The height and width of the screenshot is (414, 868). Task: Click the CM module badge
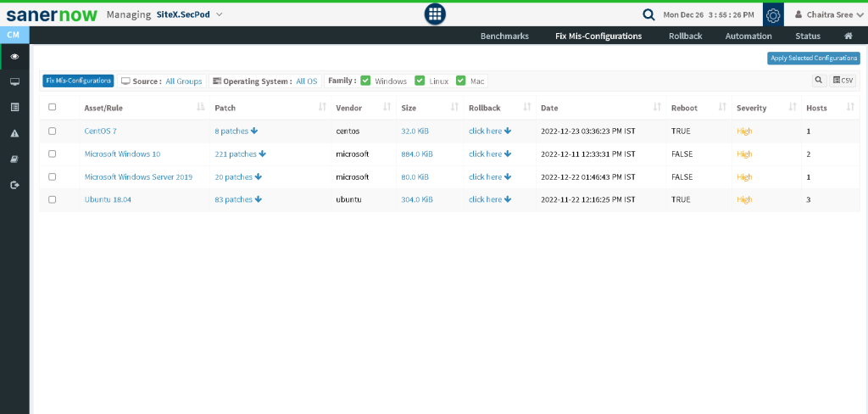pos(14,35)
